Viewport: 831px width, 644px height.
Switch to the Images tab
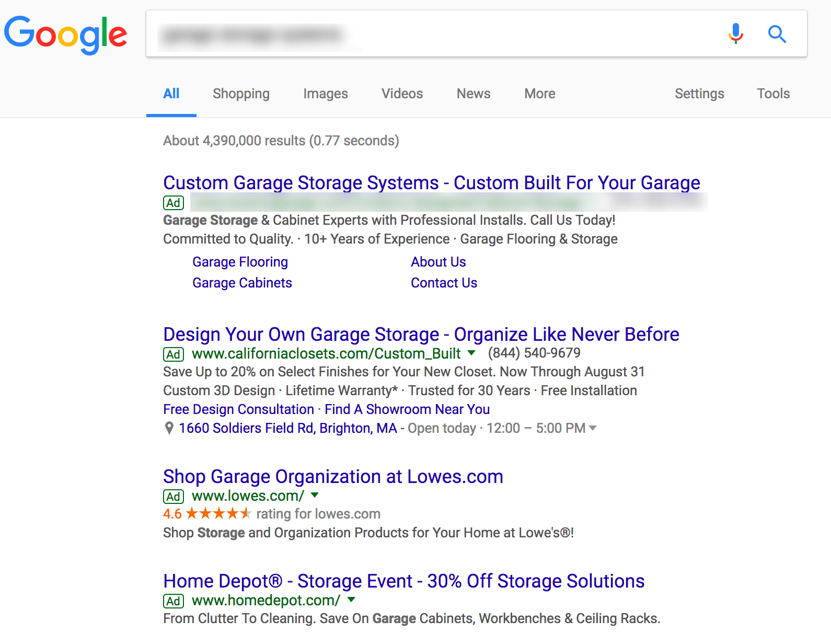[x=326, y=94]
